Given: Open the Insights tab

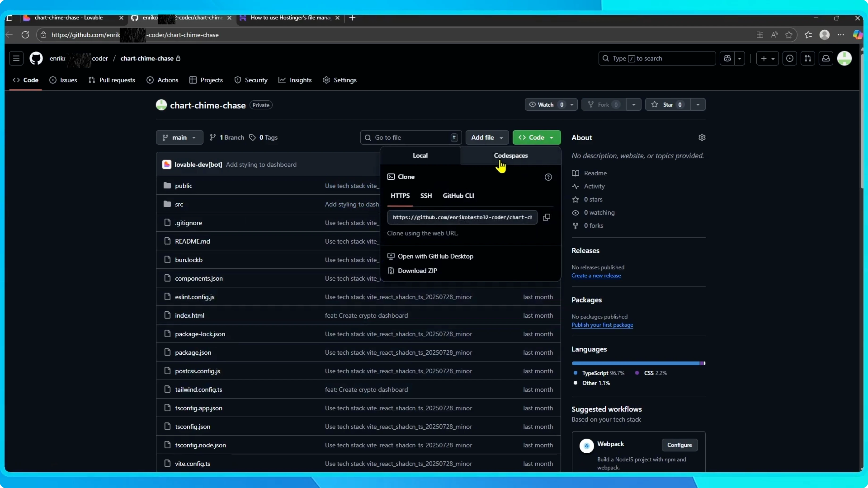Looking at the screenshot, I should (295, 80).
